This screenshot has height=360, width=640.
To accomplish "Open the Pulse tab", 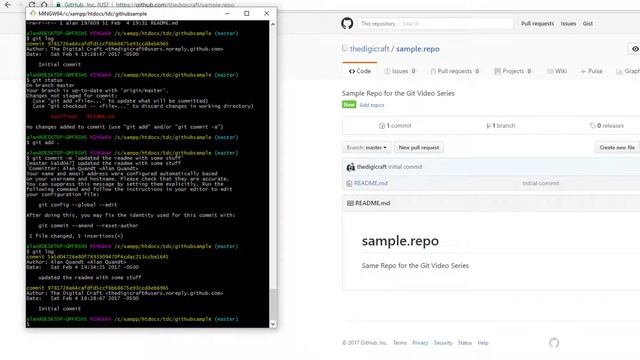I will 592,71.
